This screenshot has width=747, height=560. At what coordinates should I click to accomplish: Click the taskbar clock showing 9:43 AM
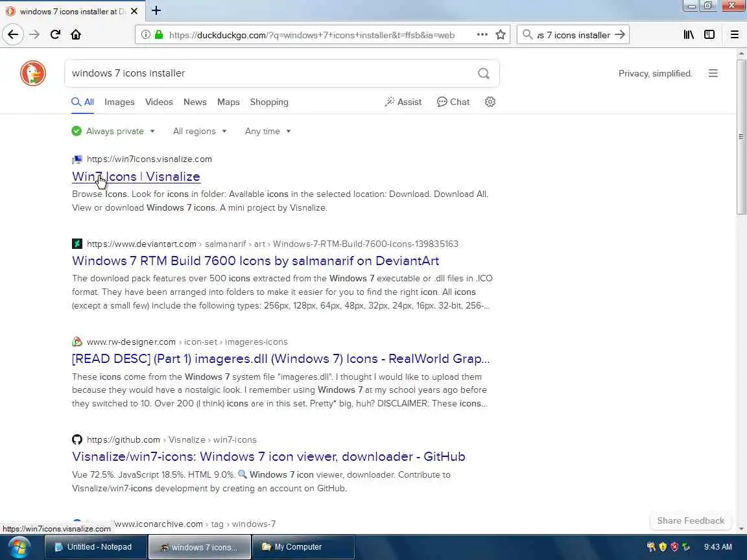(718, 546)
